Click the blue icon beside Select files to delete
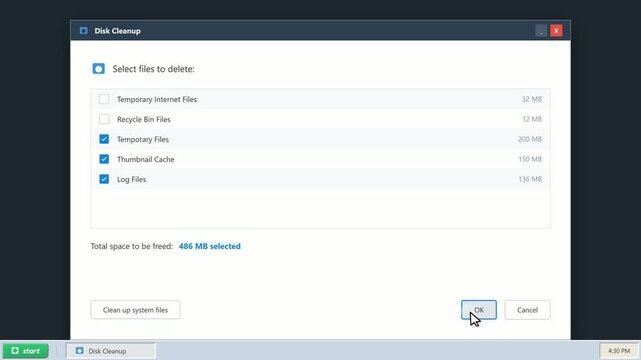Image resolution: width=641 pixels, height=360 pixels. (99, 69)
